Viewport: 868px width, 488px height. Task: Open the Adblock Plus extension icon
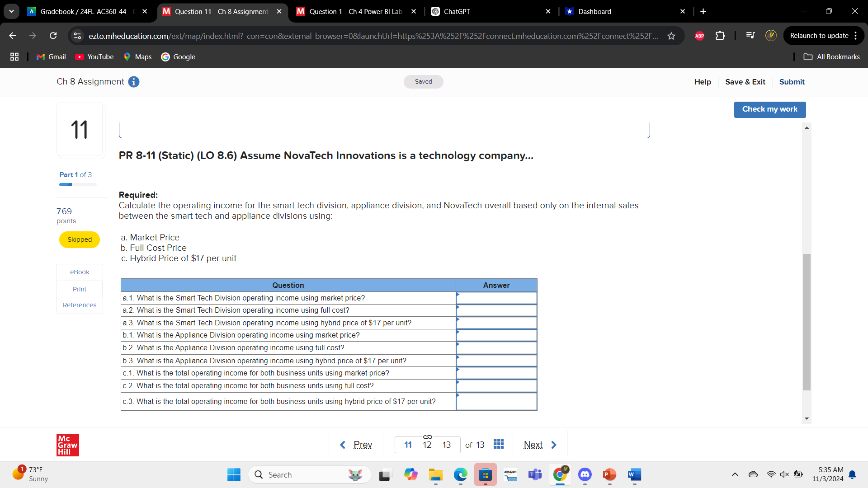point(699,36)
